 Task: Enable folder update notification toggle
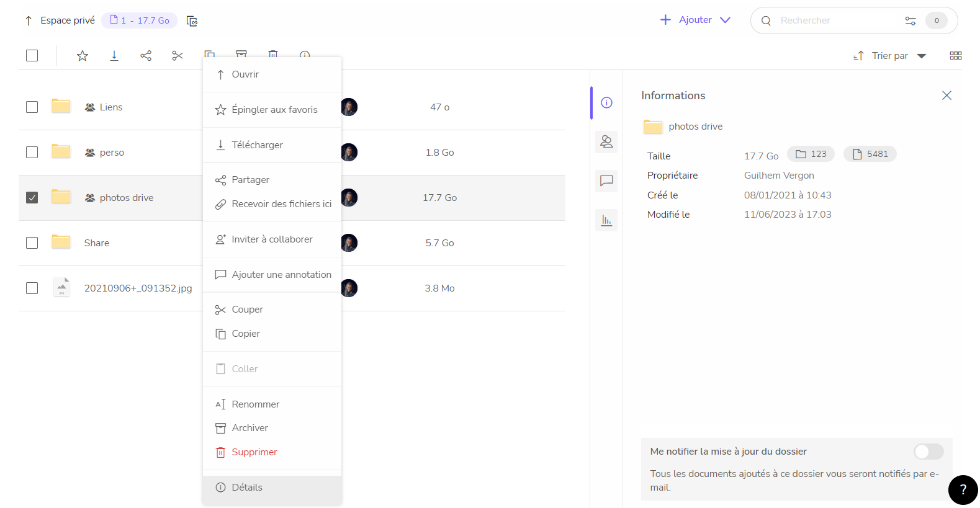point(928,452)
